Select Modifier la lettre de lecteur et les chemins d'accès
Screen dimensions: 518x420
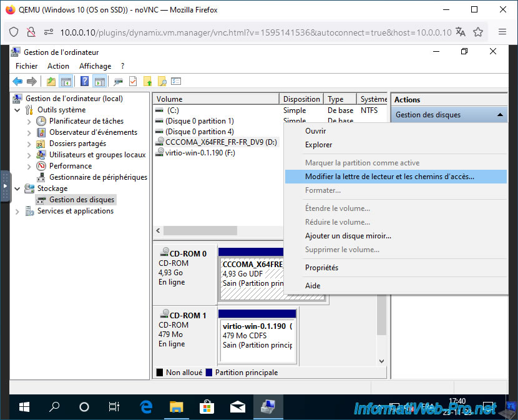click(x=396, y=177)
